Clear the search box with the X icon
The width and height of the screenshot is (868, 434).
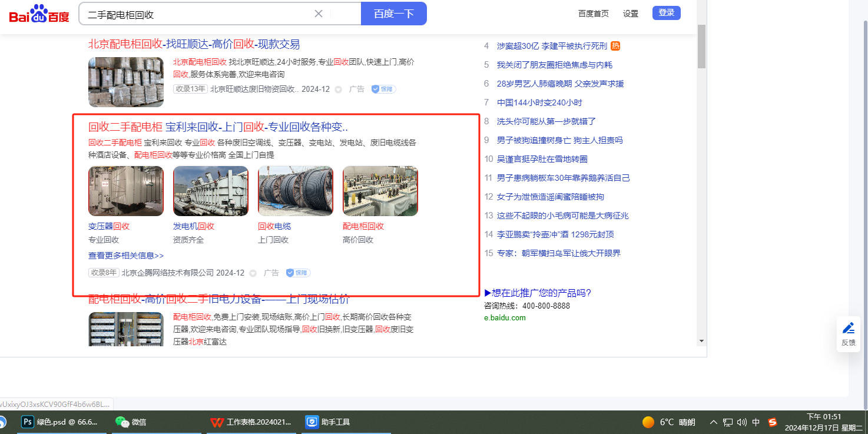click(x=319, y=14)
